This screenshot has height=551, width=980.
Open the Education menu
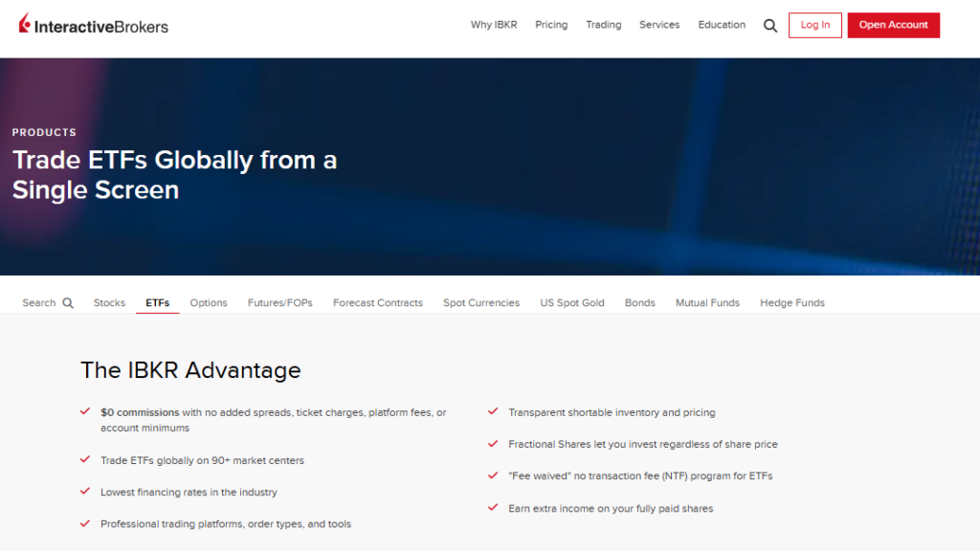(x=722, y=25)
